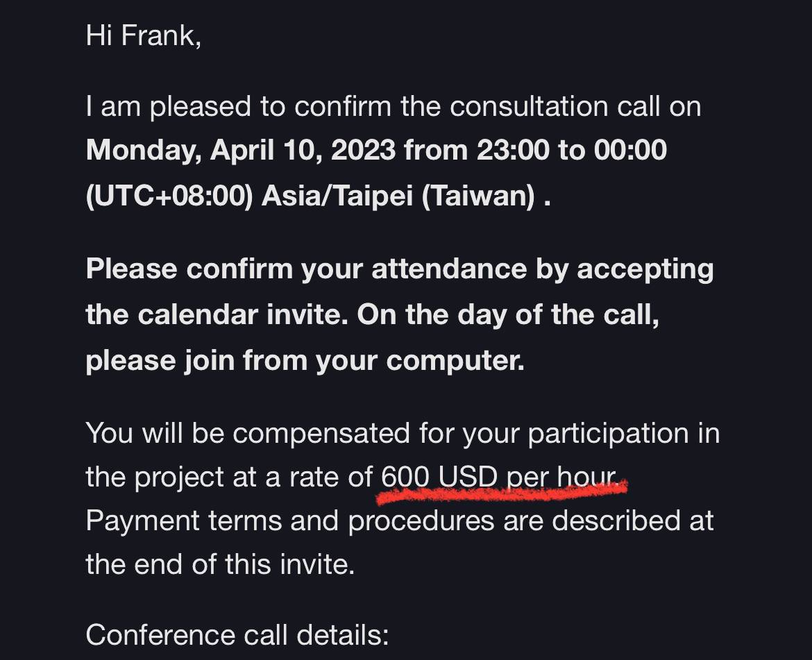Click the word "pleased" in opening sentence
Viewport: 812px width, 660px height.
[x=201, y=108]
